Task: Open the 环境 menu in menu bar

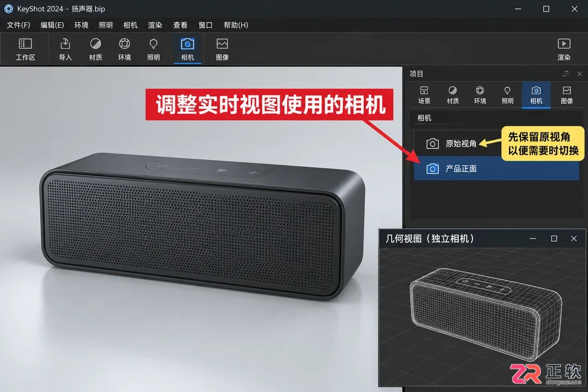Action: tap(81, 25)
